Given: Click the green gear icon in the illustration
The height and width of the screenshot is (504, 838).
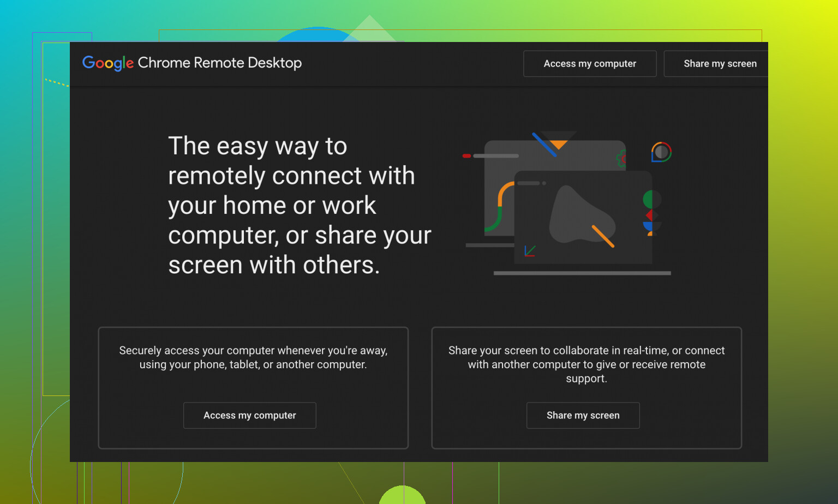Looking at the screenshot, I should [x=621, y=159].
